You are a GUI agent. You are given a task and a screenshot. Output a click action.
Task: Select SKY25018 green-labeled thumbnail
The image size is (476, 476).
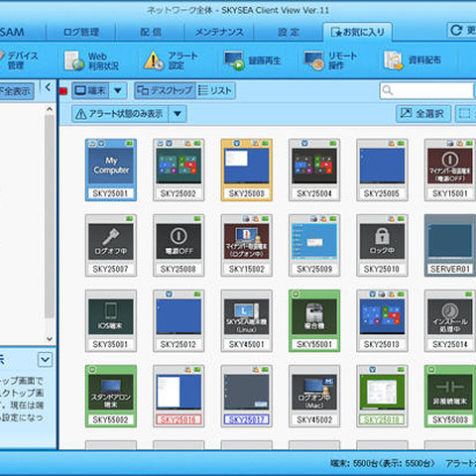tap(382, 396)
